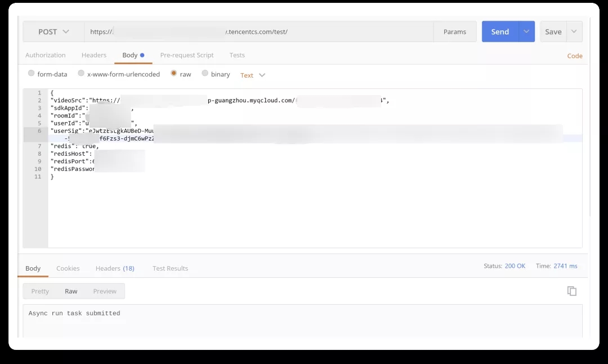The height and width of the screenshot is (364, 608).
Task: Copy response using the clipboard icon
Action: [572, 291]
